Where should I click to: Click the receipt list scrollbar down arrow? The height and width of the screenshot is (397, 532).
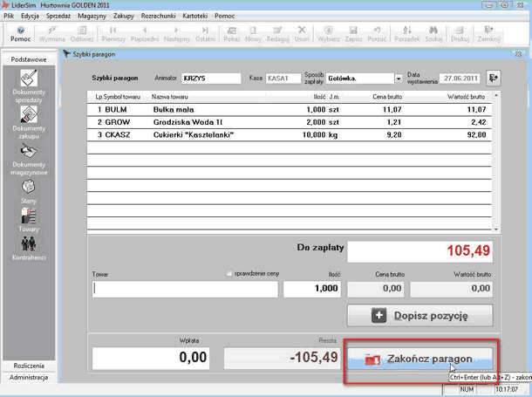[x=496, y=229]
